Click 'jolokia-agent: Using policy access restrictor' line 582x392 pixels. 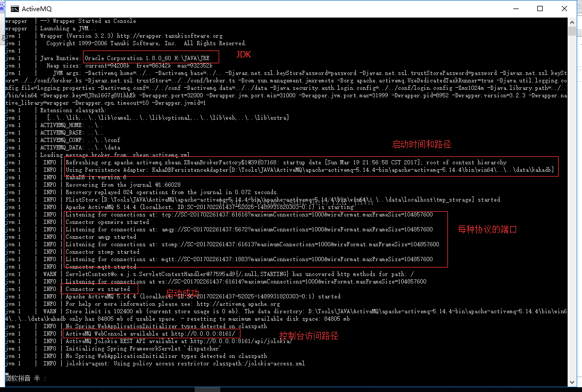click(x=185, y=363)
